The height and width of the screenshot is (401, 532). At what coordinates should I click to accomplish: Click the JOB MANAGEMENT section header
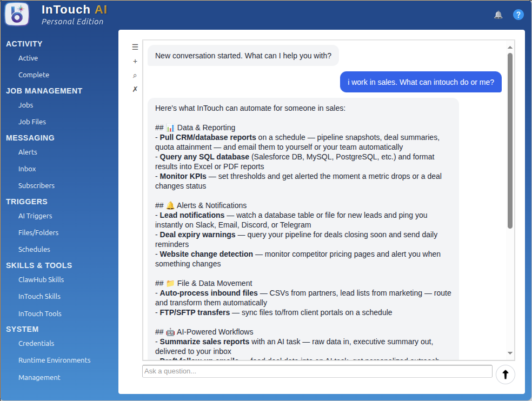[44, 91]
